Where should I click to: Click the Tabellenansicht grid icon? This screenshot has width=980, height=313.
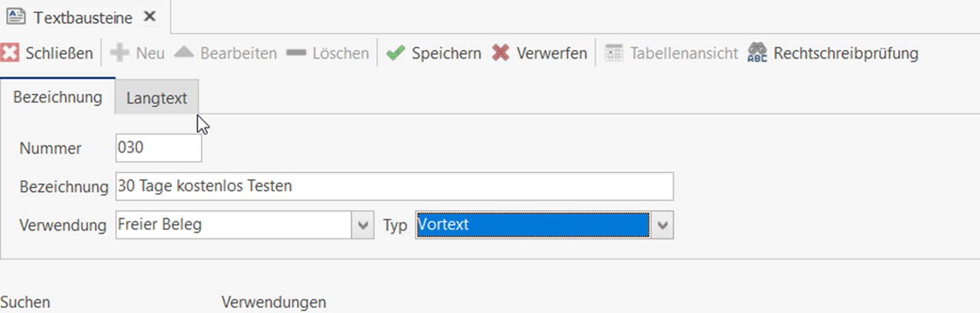(x=614, y=53)
